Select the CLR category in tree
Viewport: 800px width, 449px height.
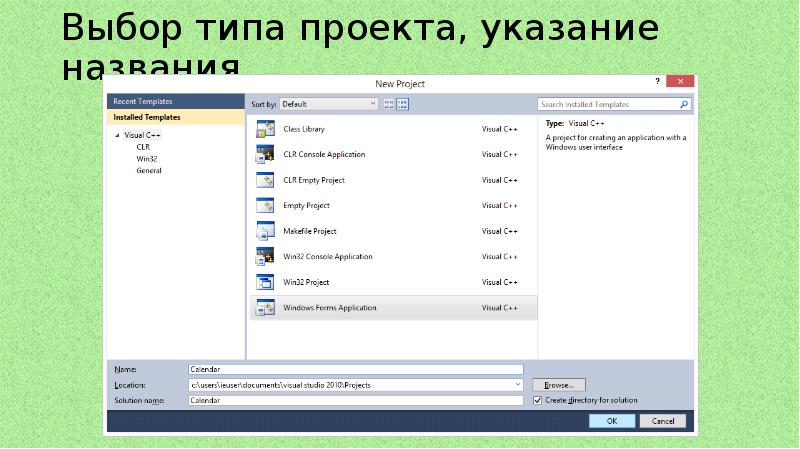coord(143,146)
